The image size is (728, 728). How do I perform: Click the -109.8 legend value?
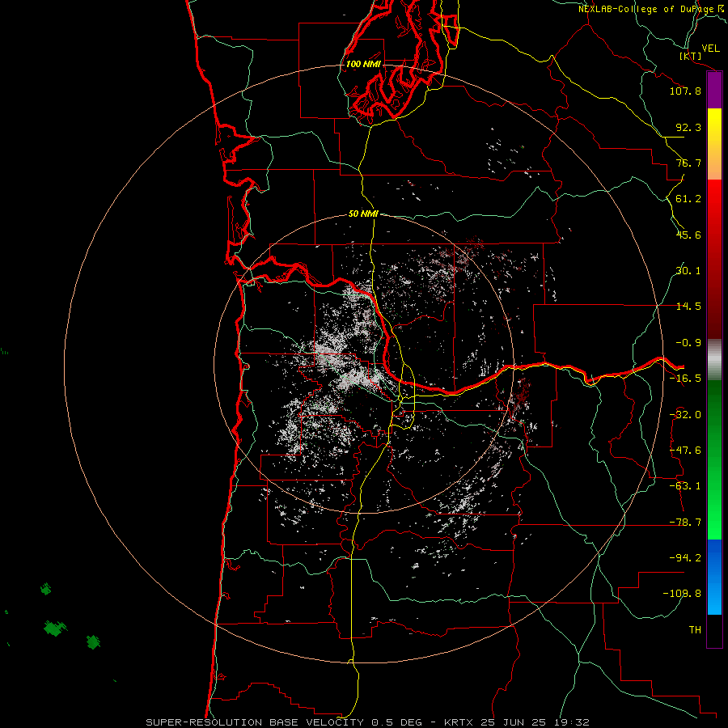tap(682, 594)
